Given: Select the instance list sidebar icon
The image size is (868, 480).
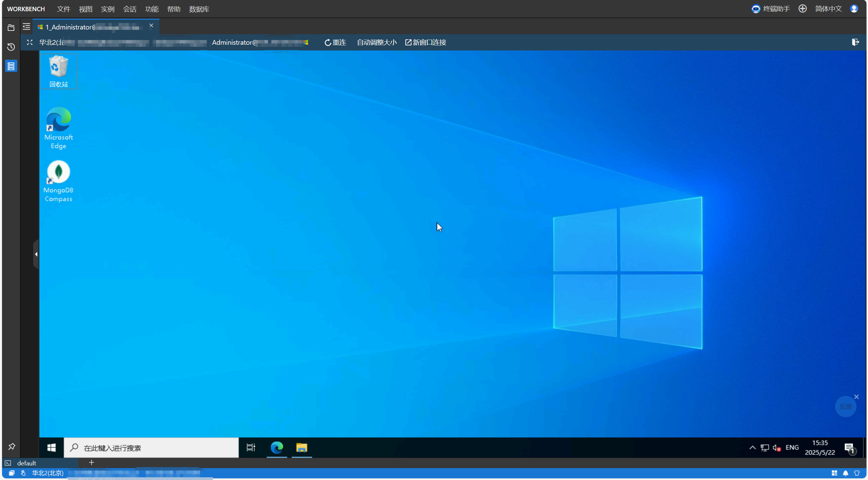Looking at the screenshot, I should [x=11, y=66].
